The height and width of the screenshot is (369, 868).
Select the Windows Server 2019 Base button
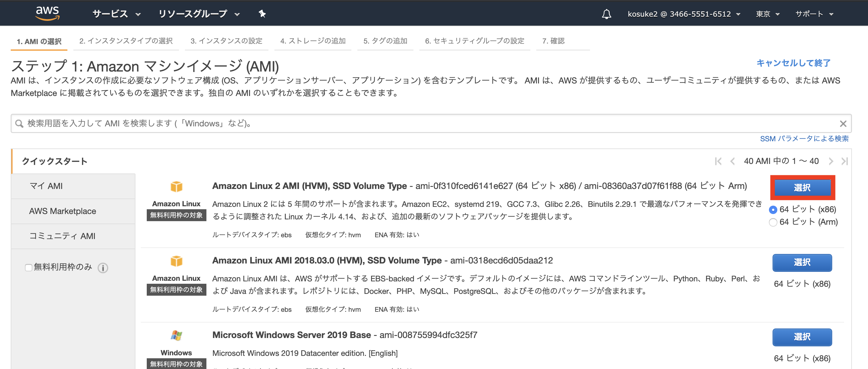click(802, 337)
